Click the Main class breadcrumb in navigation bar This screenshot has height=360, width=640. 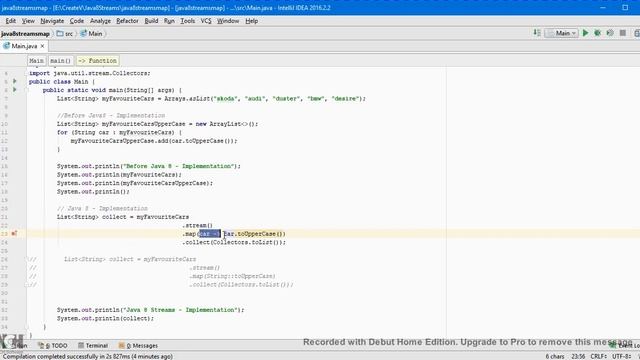(91, 33)
